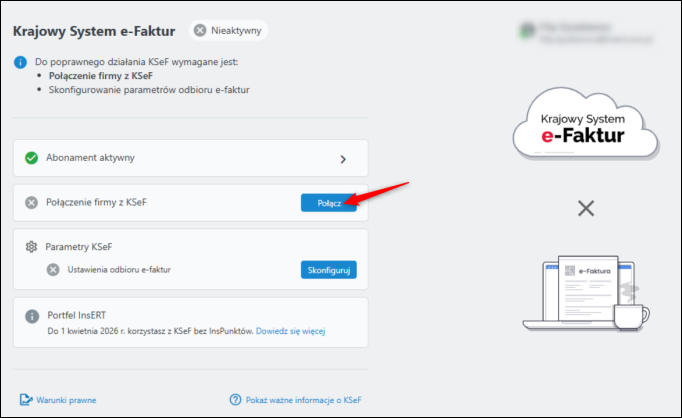Click the Krajowy System e-Faktur cloud logo
Viewport: 682px width, 418px height.
[x=585, y=123]
